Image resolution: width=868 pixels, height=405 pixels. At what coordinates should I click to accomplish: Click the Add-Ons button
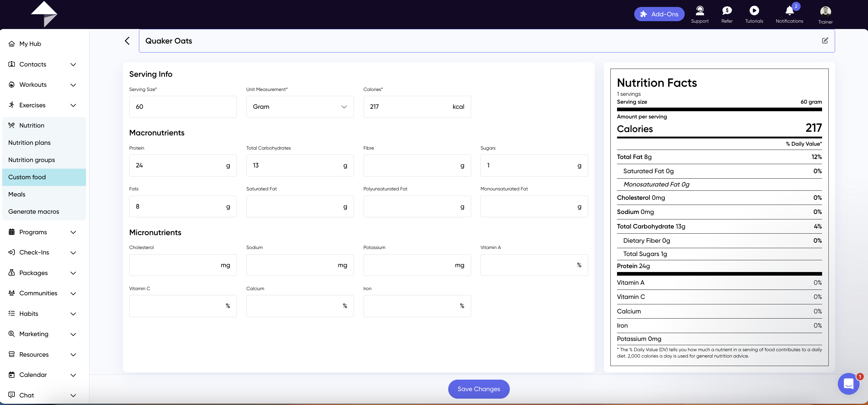659,14
